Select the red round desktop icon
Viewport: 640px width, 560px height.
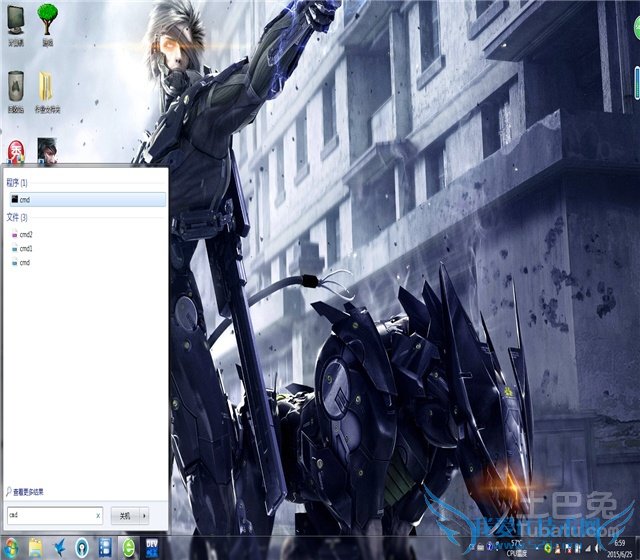(x=16, y=152)
